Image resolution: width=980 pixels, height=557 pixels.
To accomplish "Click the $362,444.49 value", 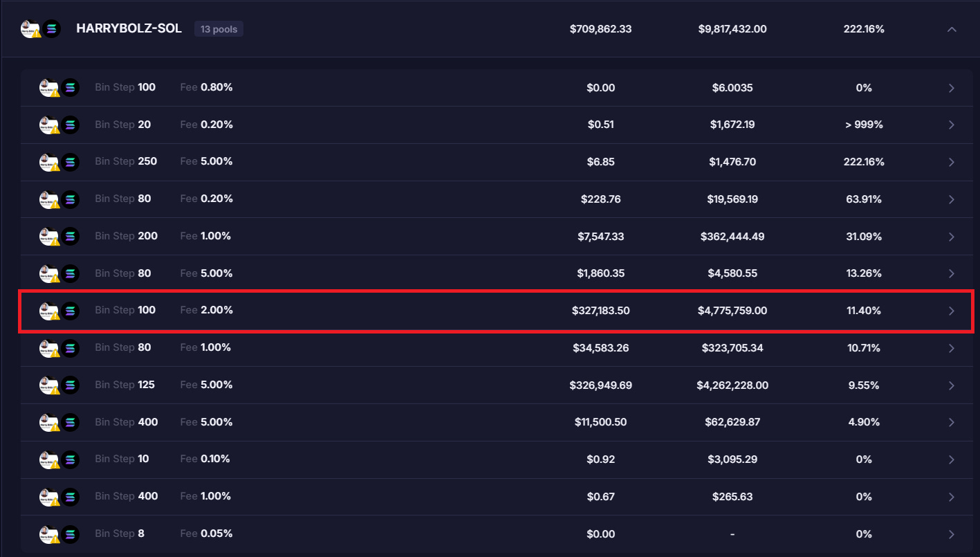I will pyautogui.click(x=732, y=237).
